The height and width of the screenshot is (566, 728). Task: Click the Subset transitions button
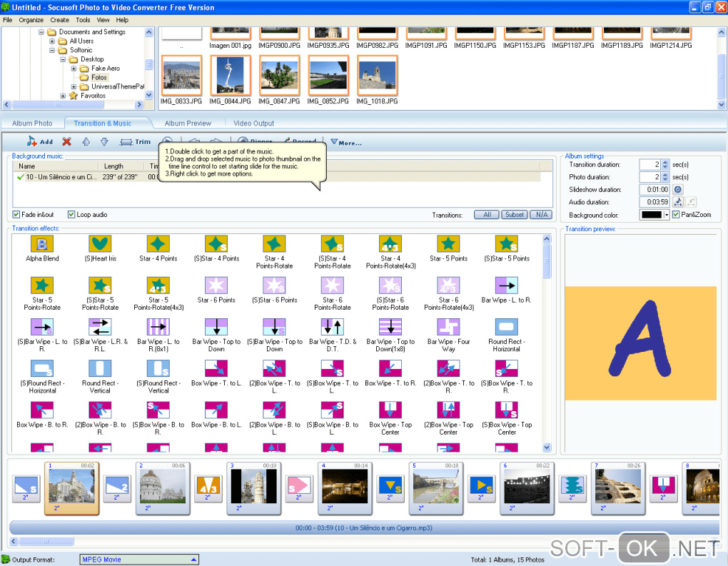click(515, 215)
